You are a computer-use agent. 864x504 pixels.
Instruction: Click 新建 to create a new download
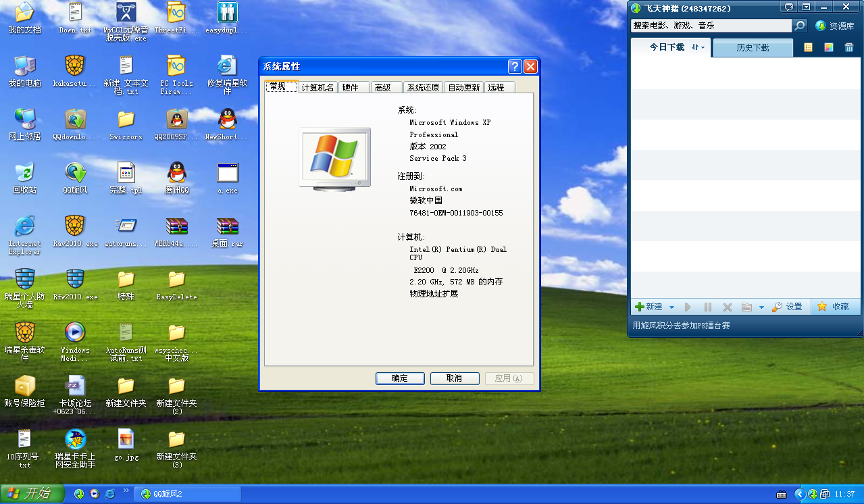(x=648, y=307)
